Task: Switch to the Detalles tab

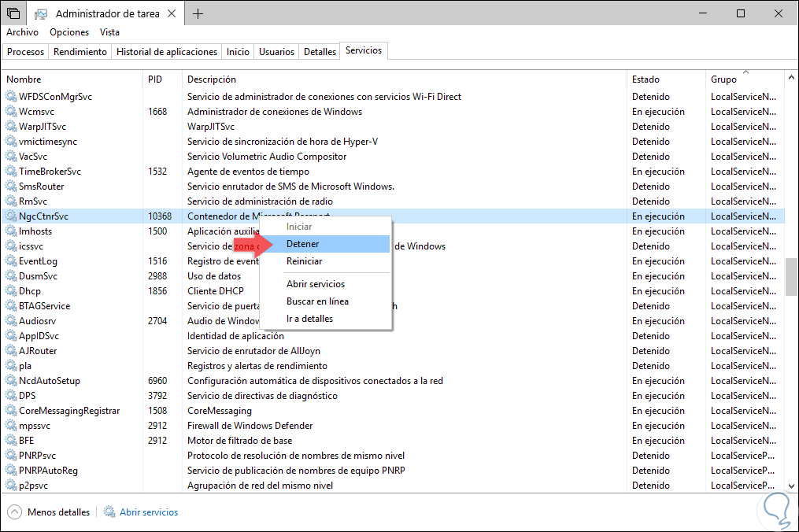Action: 320,51
